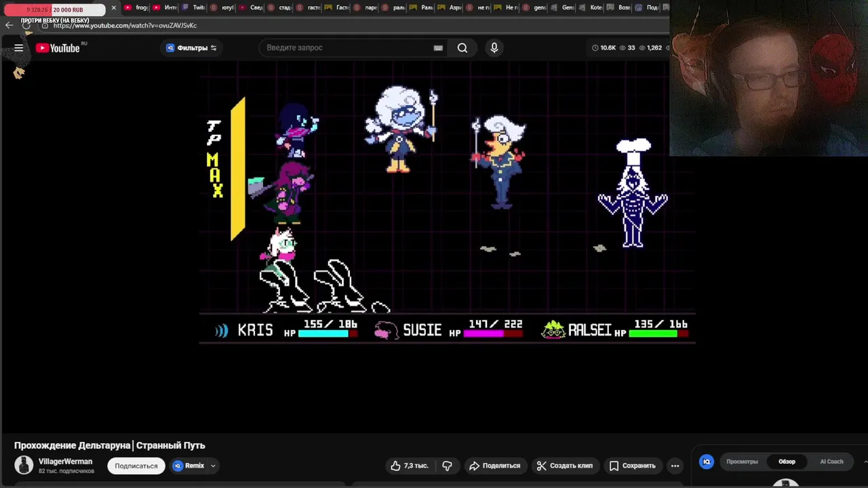Expand the dropdown arrow beside Remix

213,466
